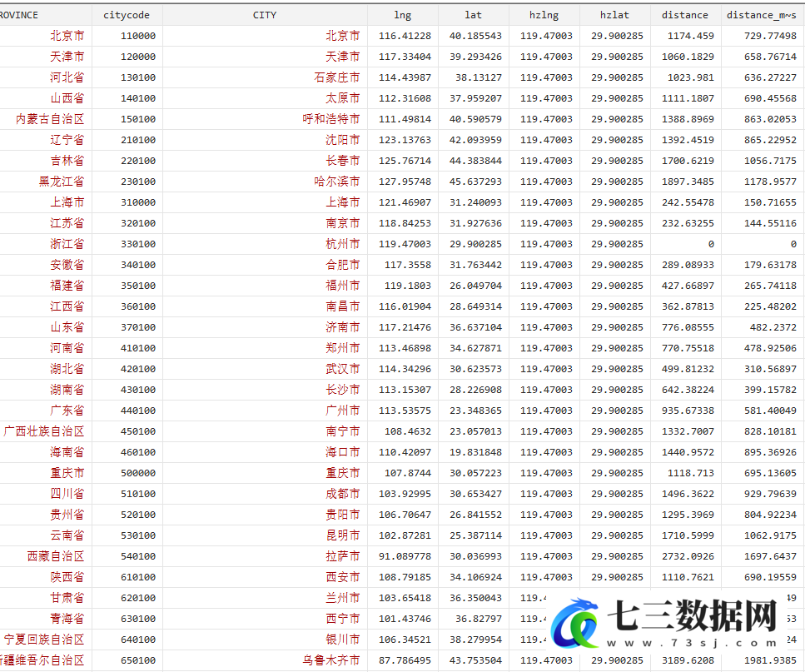Select distance value 1496.3622
Image resolution: width=805 pixels, height=672 pixels.
click(688, 494)
